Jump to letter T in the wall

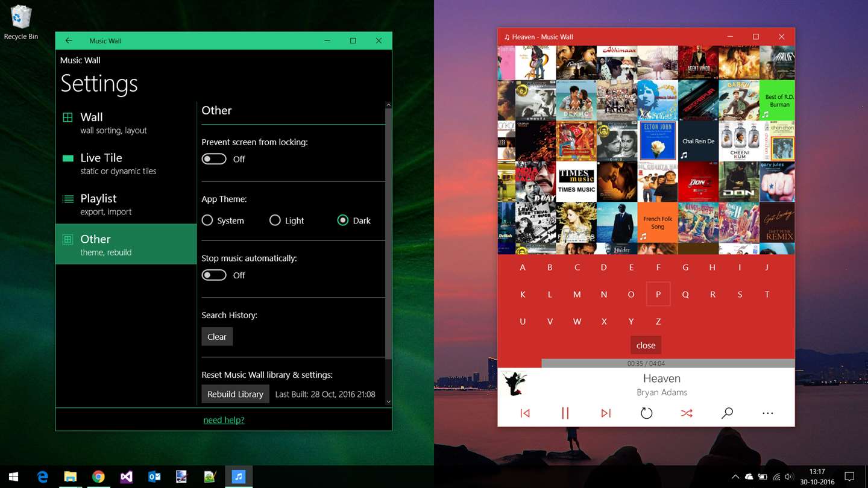[x=767, y=295]
